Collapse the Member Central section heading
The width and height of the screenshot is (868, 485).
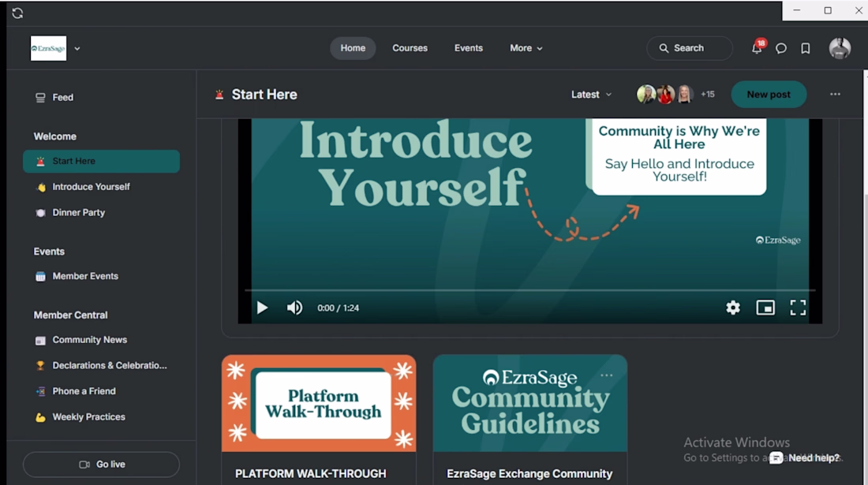pos(70,315)
